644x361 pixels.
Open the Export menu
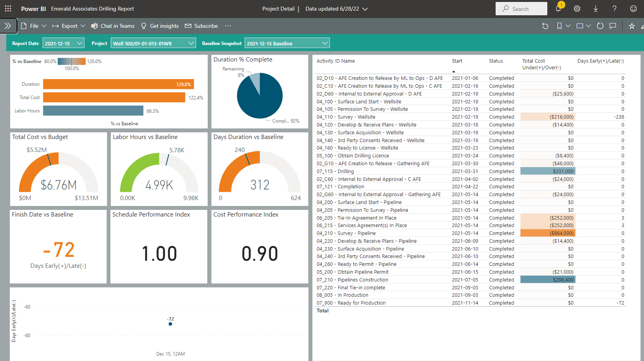tap(69, 26)
